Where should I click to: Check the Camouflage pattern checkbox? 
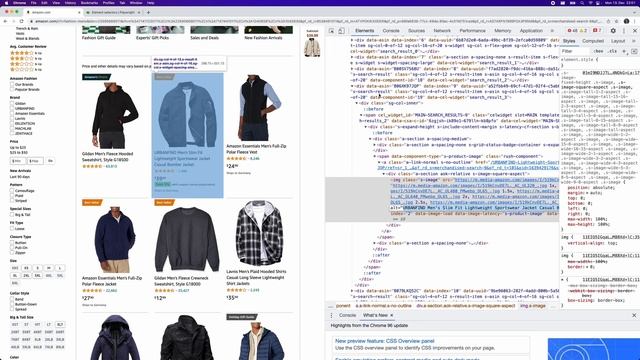click(12, 191)
